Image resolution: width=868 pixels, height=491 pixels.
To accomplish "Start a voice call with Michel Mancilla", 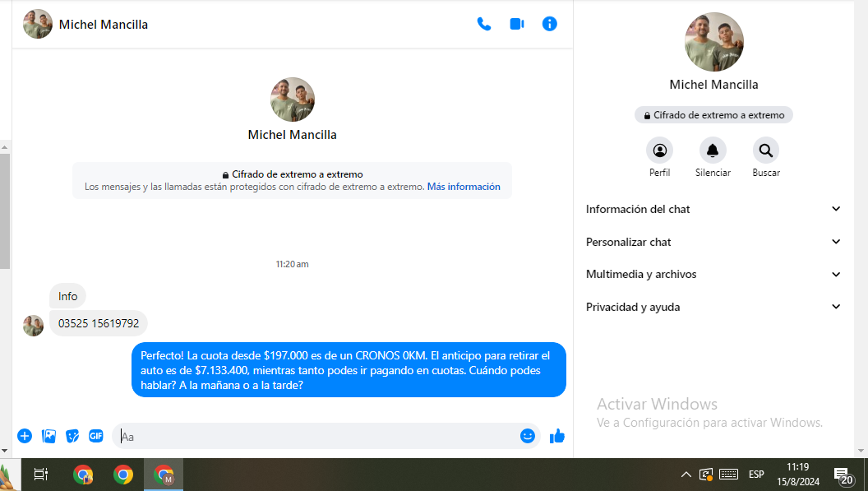I will coord(484,24).
